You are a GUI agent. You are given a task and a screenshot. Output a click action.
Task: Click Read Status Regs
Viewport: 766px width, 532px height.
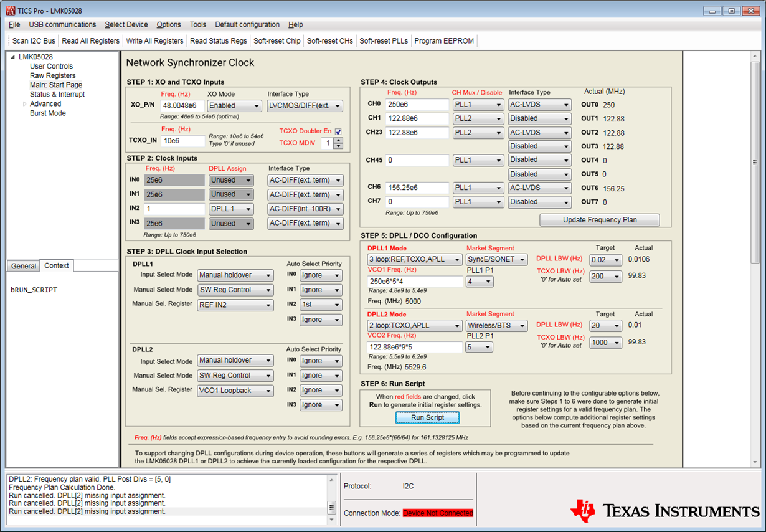coord(219,41)
